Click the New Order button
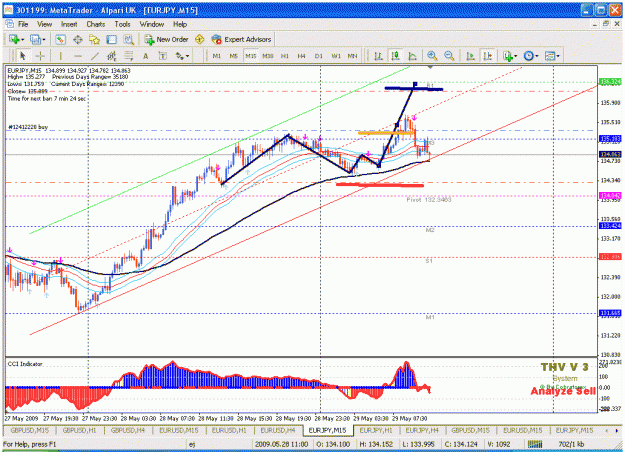The image size is (625, 452). click(x=166, y=39)
